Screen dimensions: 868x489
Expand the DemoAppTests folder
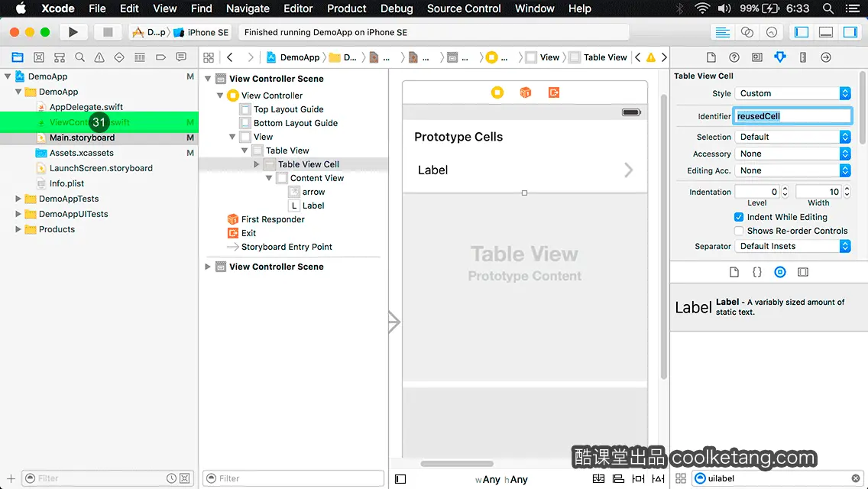(x=18, y=199)
